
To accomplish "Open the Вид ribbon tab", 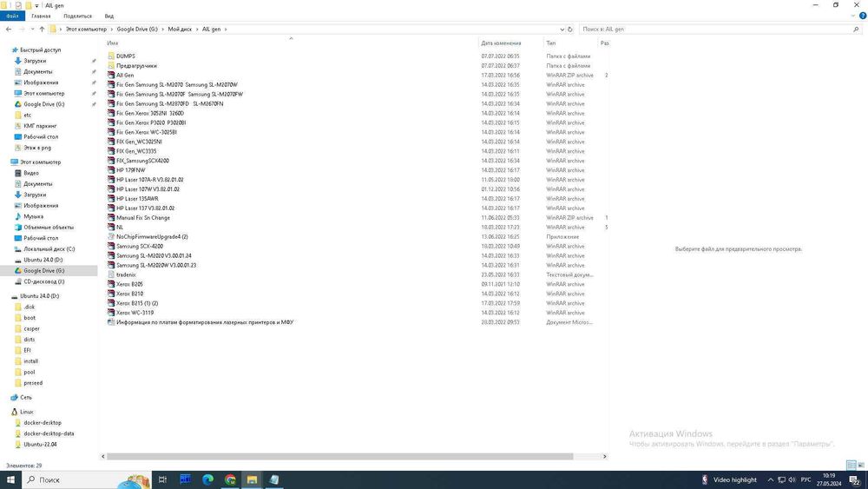I will point(109,16).
